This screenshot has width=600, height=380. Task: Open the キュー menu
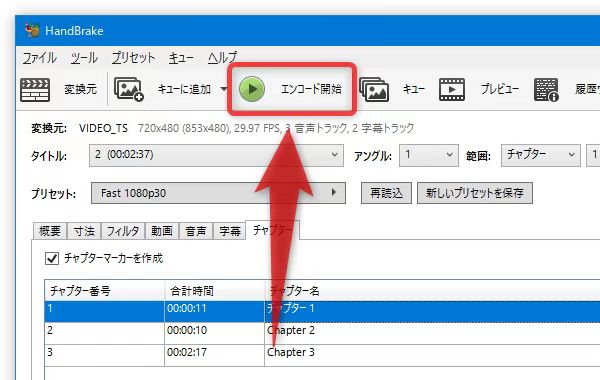[x=181, y=58]
